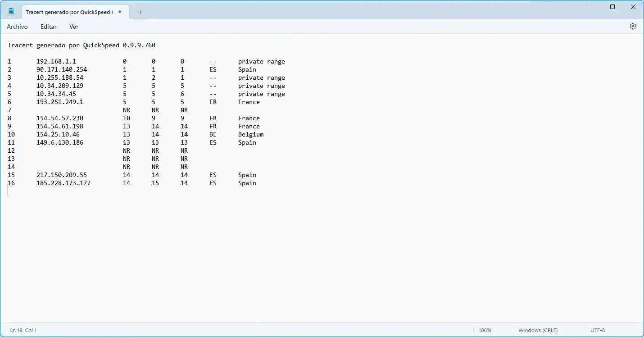Viewport: 644px width, 337px height.
Task: Click FR country code on hop 9 row
Action: 213,126
